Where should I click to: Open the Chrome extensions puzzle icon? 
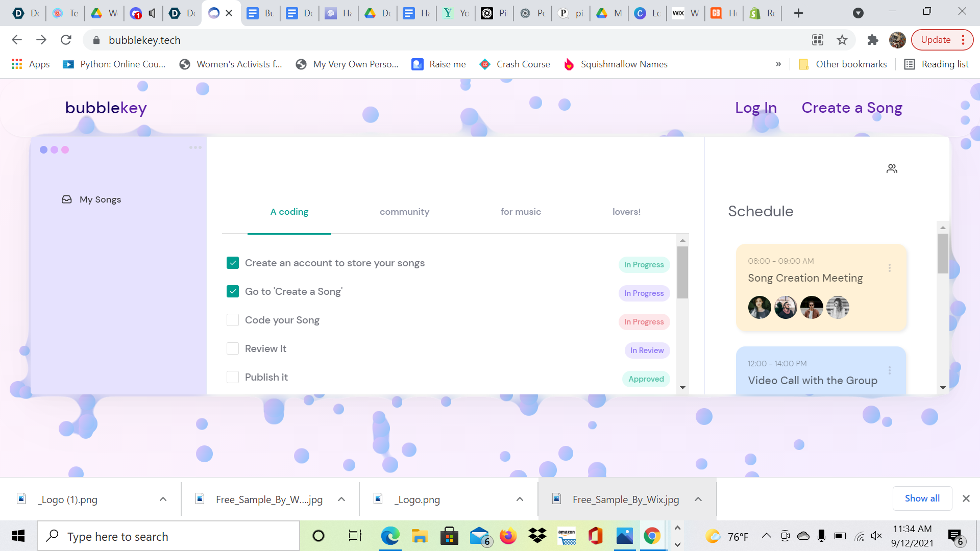[872, 40]
